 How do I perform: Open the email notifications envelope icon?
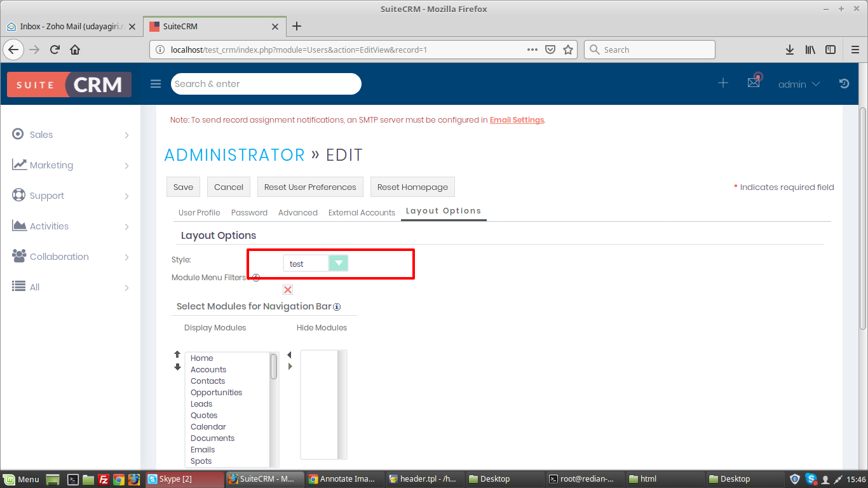coord(754,82)
